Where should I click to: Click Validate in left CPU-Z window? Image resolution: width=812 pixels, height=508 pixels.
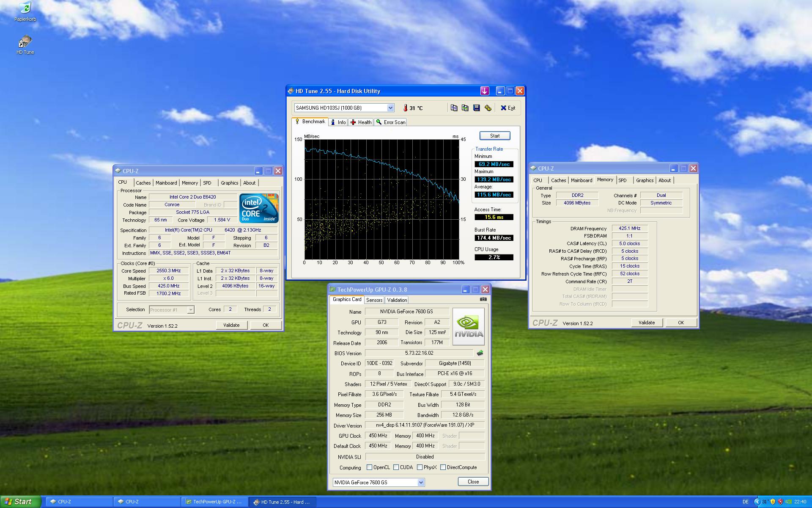pos(231,325)
